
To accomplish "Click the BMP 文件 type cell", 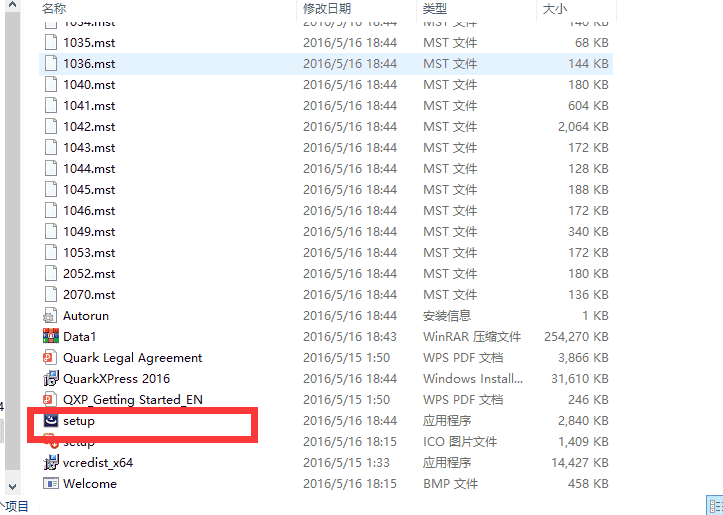I will [x=450, y=483].
